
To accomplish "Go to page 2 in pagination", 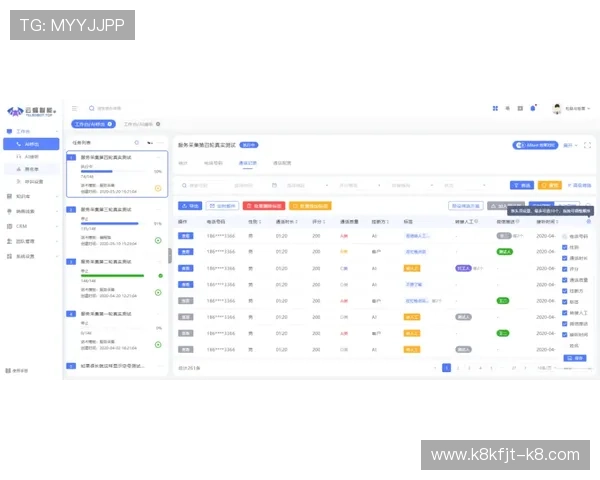I will [457, 368].
